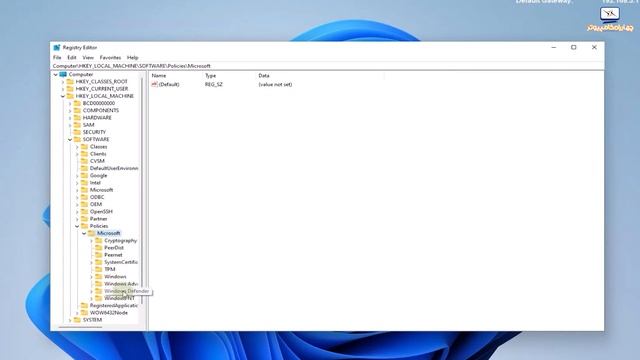Click the tree pane horizontal scrollbar
The width and height of the screenshot is (640, 360).
click(80, 327)
